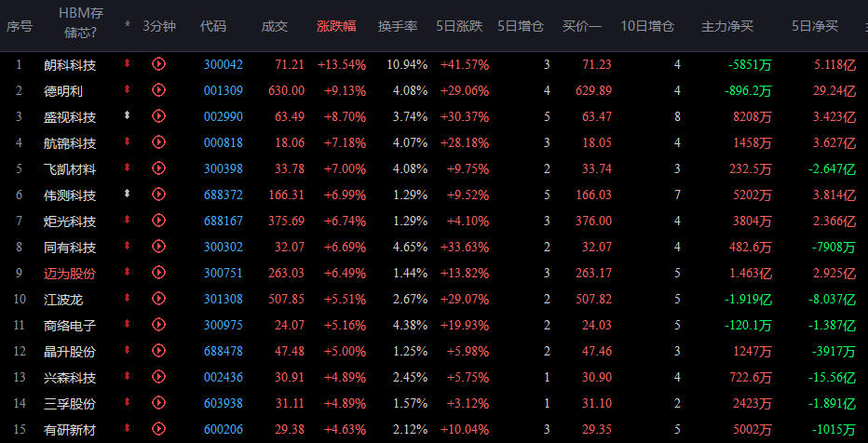This screenshot has width=868, height=443.
Task: Click main net buy 1.463亿
Action: [x=751, y=274]
